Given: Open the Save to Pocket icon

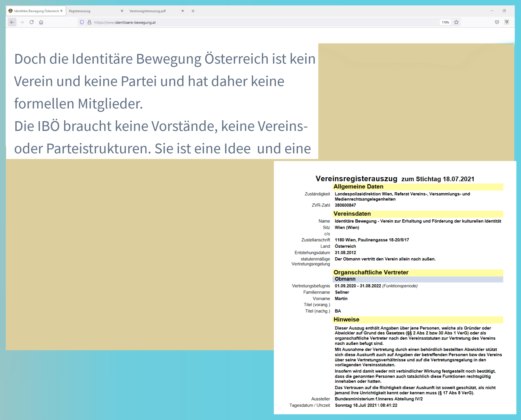Looking at the screenshot, I should tap(497, 22).
